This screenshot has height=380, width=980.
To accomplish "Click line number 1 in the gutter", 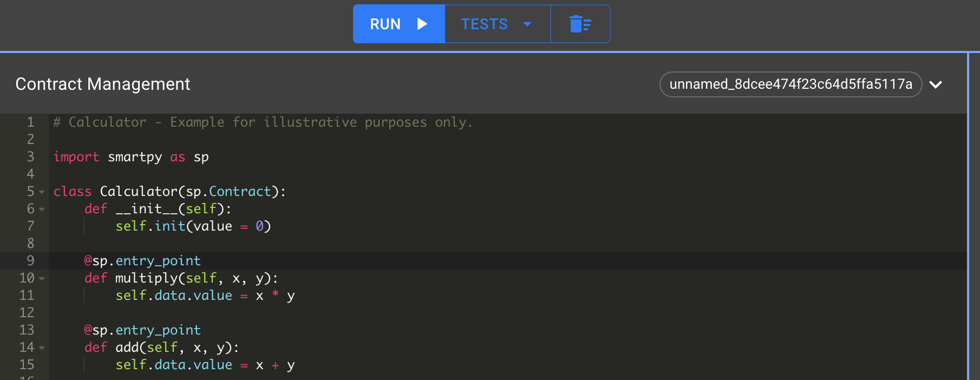I will coord(30,122).
